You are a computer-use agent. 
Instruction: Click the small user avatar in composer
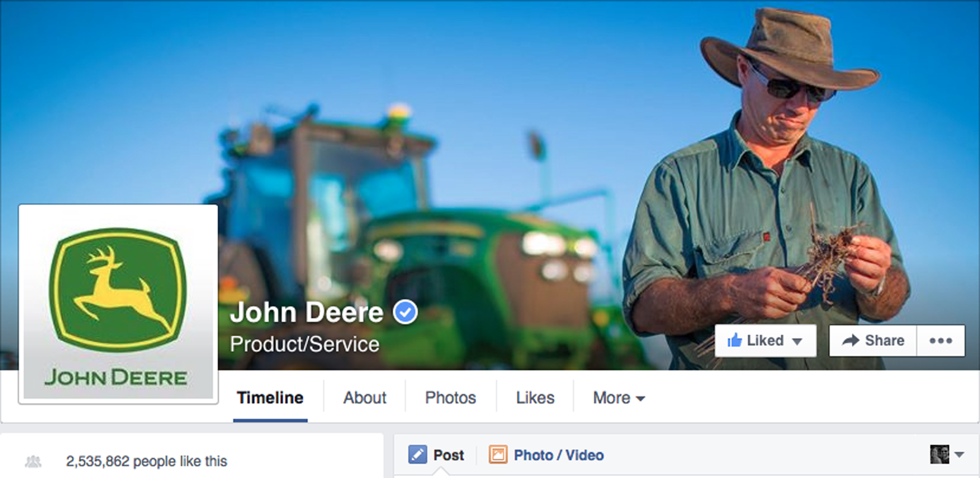939,455
